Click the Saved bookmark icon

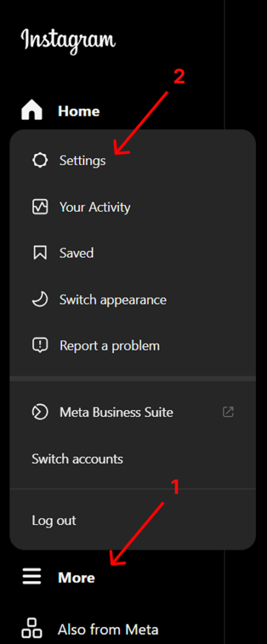40,253
